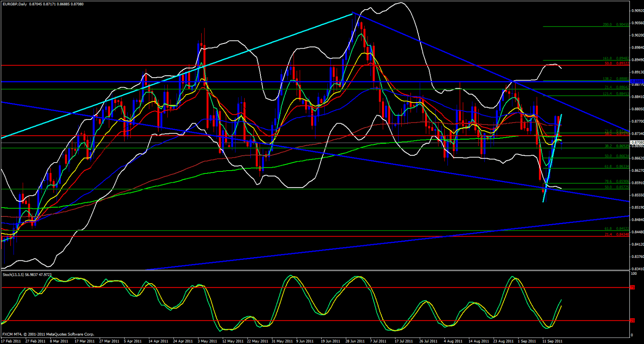Click the stochastic 25 level marker

point(632,320)
